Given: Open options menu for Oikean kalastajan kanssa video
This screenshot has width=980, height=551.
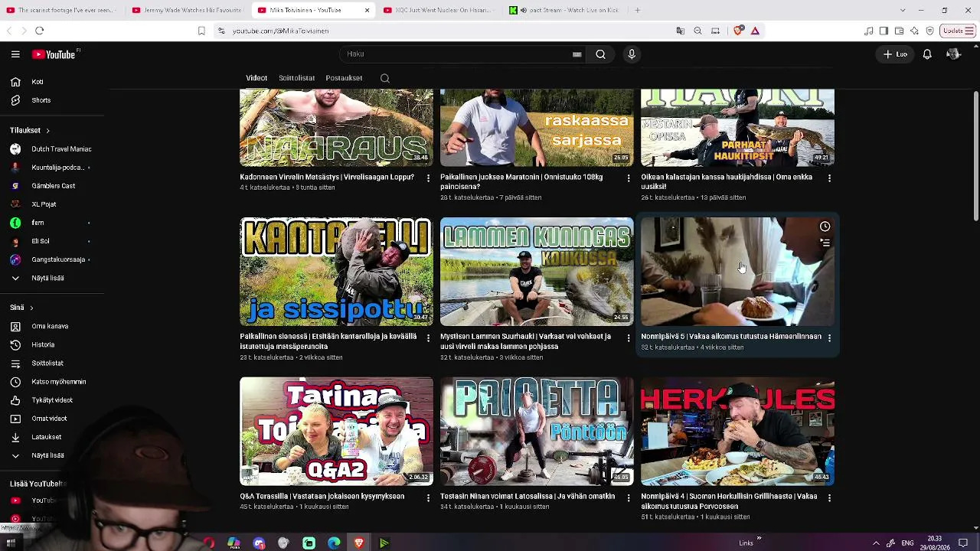Looking at the screenshot, I should (x=829, y=178).
